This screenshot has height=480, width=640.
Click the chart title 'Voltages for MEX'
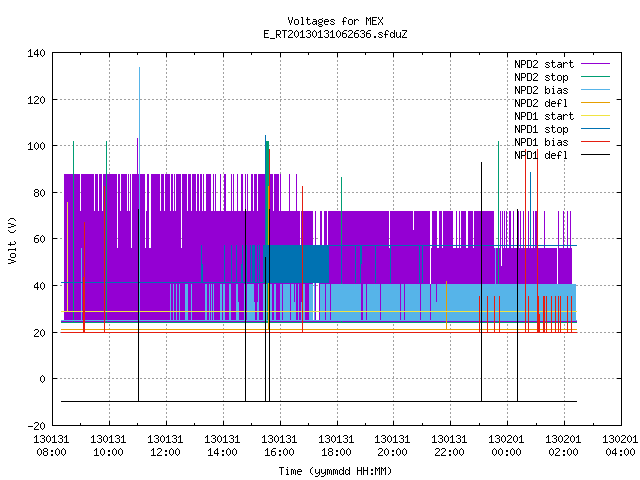click(x=335, y=21)
